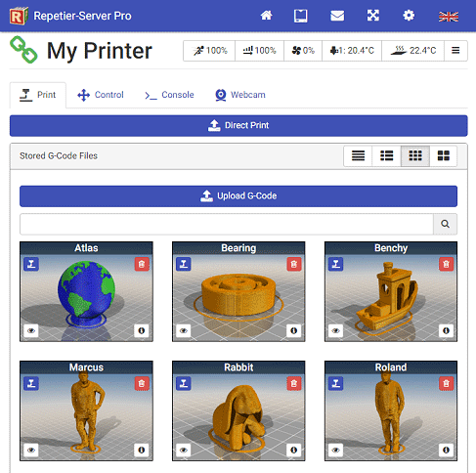Viewport: 476px width, 473px height.
Task: Preview the Marcus model with eye icon
Action: coord(31,451)
